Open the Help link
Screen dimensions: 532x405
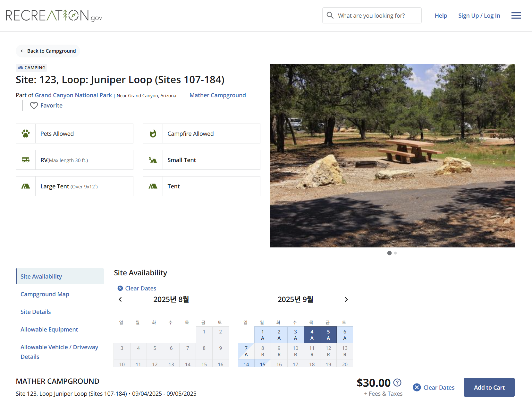coord(441,15)
